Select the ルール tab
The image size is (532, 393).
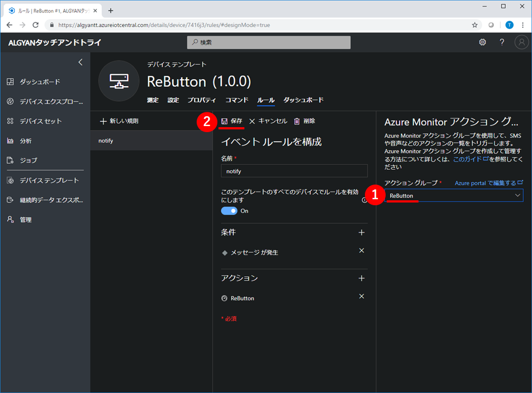click(265, 100)
